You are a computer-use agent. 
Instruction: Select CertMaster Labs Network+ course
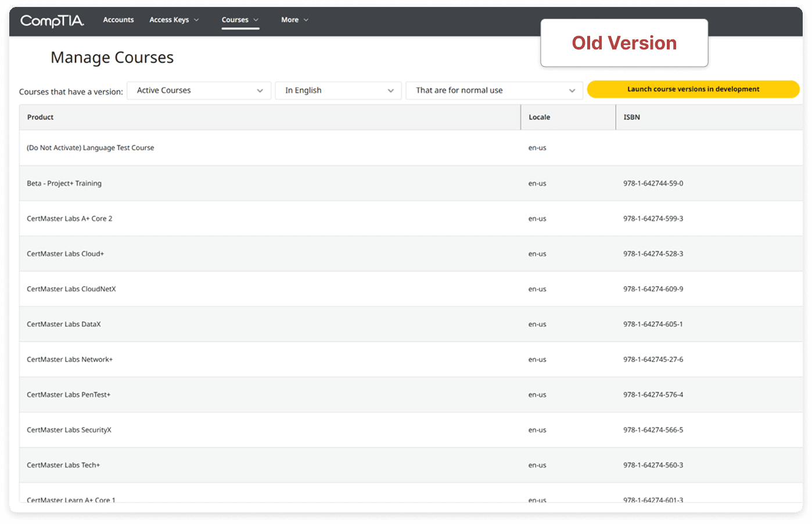[x=70, y=360]
